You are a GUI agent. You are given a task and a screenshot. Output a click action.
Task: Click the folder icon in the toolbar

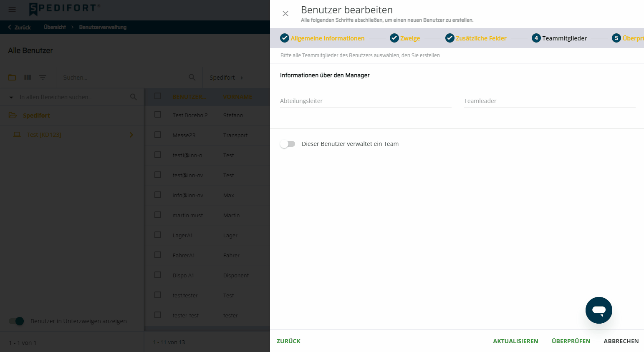coord(12,77)
